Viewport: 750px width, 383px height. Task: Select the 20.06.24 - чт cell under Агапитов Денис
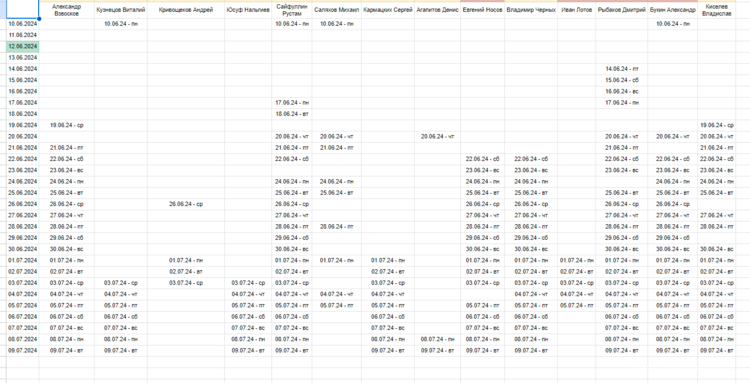[438, 137]
